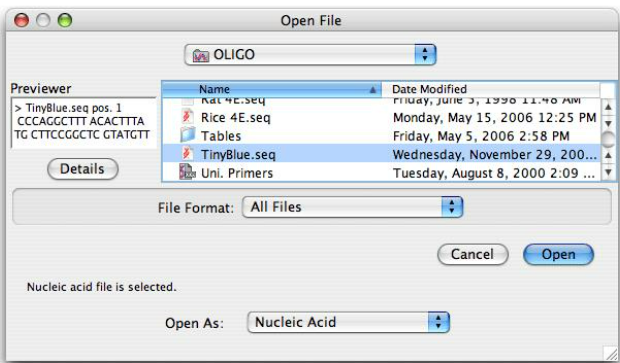Click the Uni. Primers database icon
The image size is (620, 363).
[187, 172]
